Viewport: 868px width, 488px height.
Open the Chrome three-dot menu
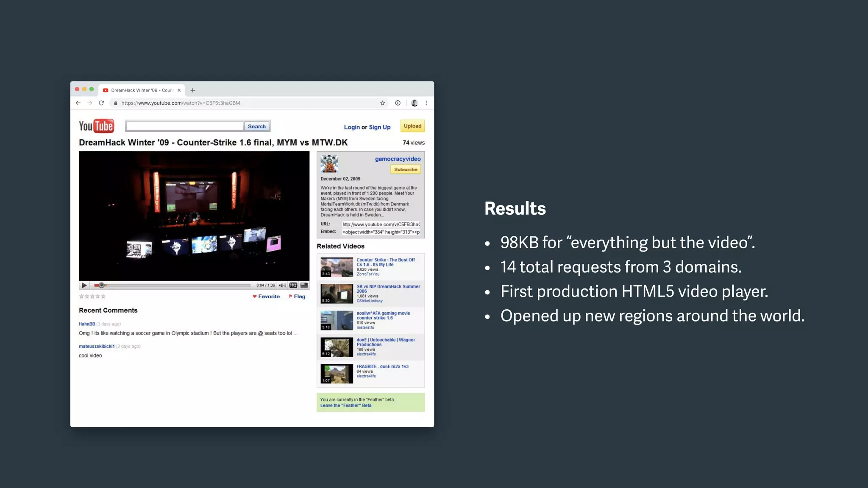pos(426,103)
